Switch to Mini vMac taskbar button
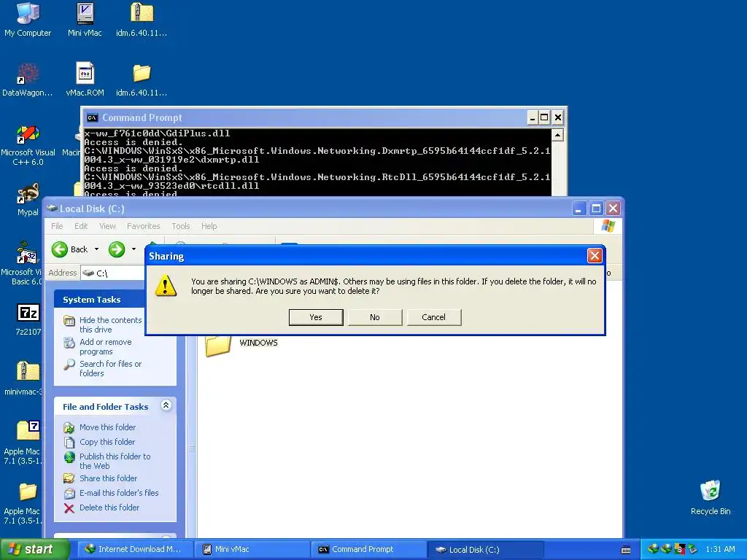 (x=252, y=550)
